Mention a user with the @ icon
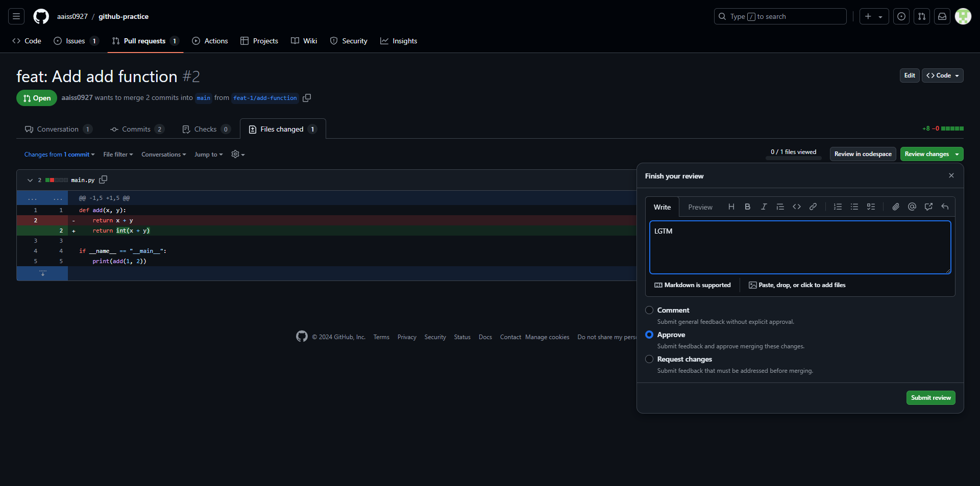 [912, 207]
